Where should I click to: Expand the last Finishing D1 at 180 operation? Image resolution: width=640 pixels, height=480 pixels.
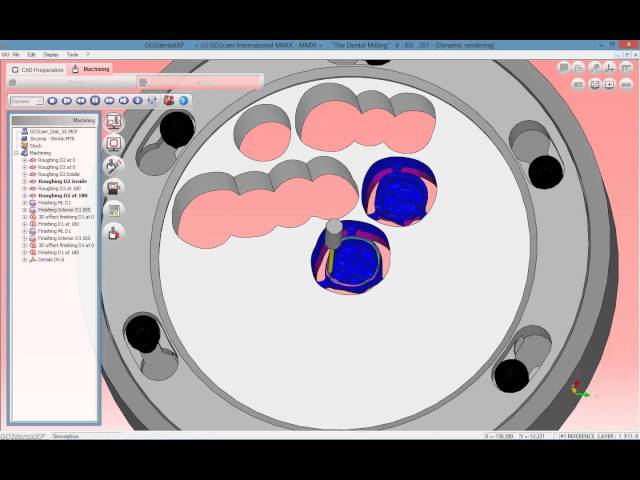[x=24, y=253]
